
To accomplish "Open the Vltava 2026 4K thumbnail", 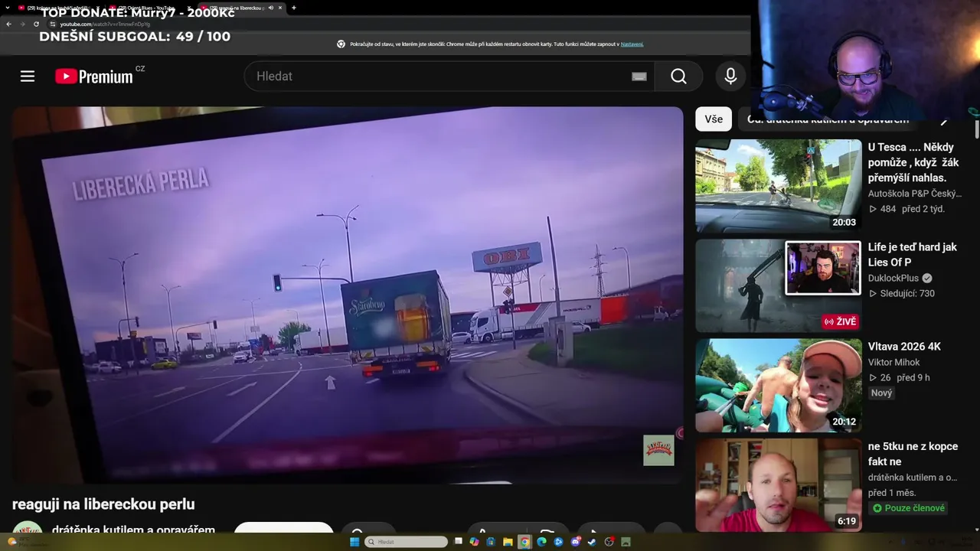I will 779,386.
